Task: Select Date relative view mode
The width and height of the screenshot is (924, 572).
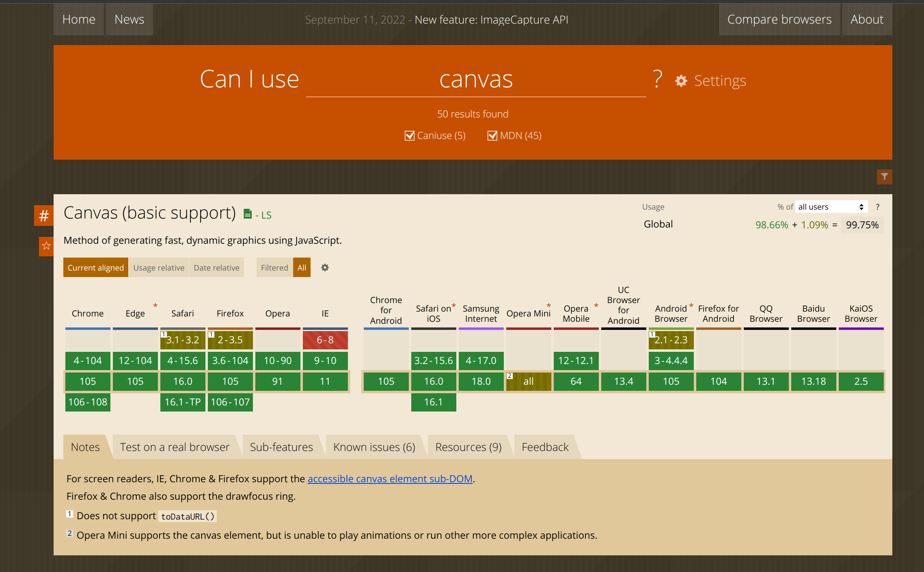Action: coord(216,268)
